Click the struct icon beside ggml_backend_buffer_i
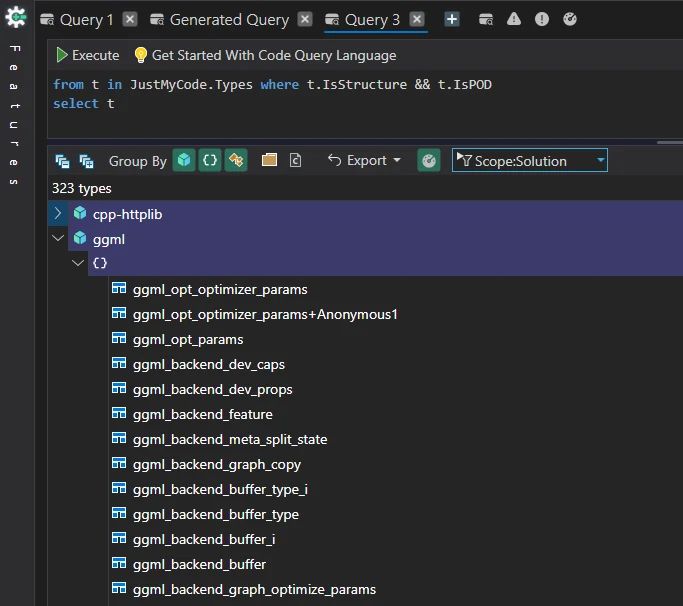The height and width of the screenshot is (606, 683). pos(119,538)
